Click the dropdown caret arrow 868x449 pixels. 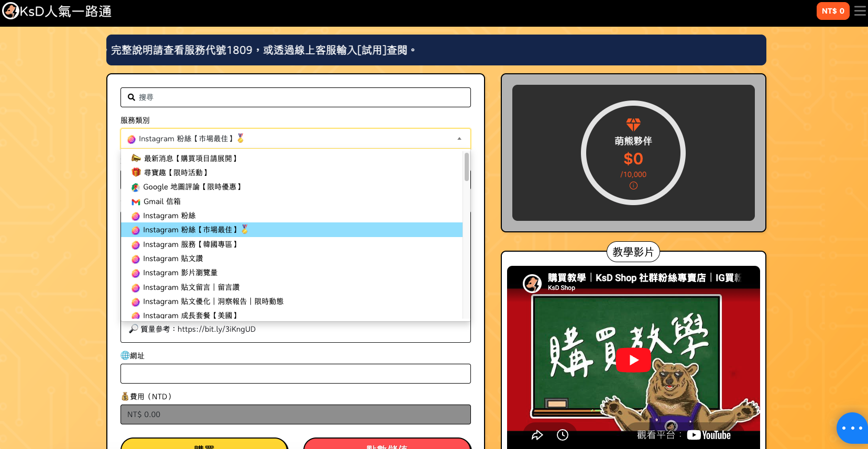tap(459, 139)
